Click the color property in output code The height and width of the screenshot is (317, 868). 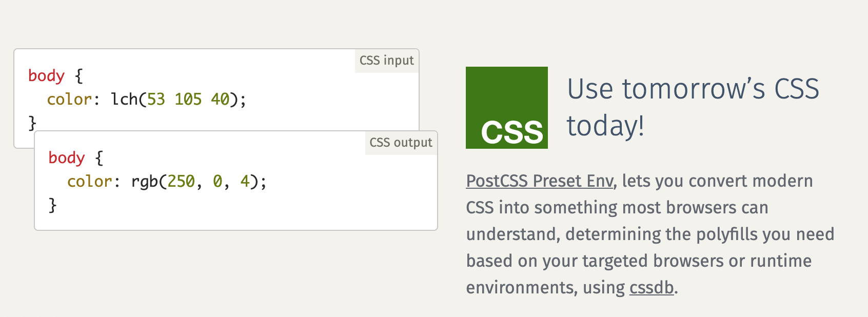[89, 181]
